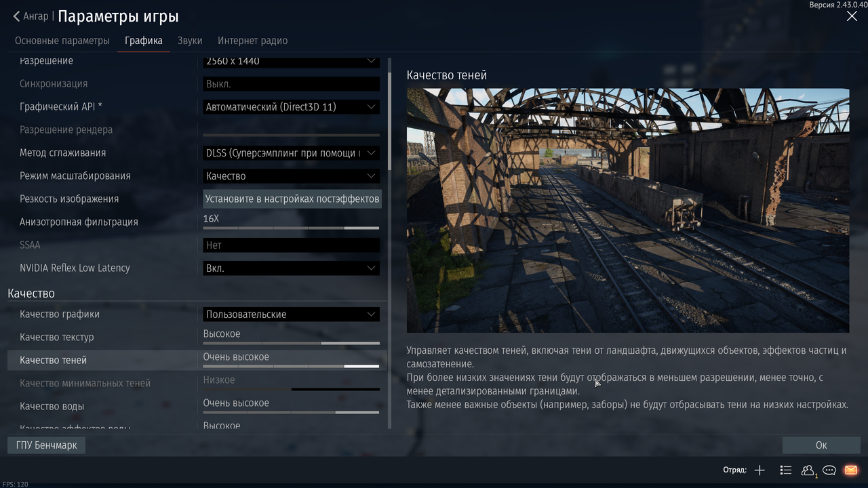868x488 pixels.
Task: Expand the NVIDIA Reflex Low Latency dropdown
Action: (292, 268)
